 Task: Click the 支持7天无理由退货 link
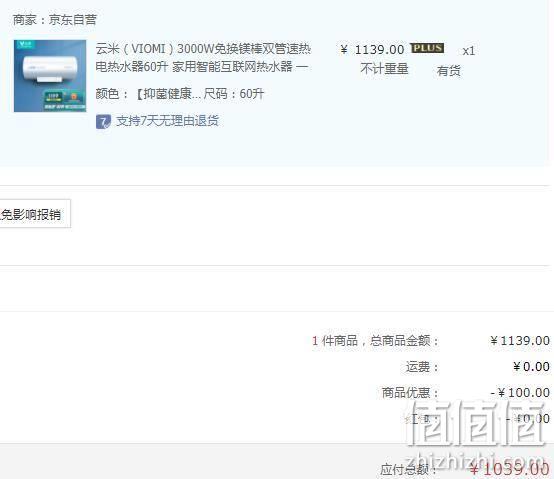click(x=167, y=121)
